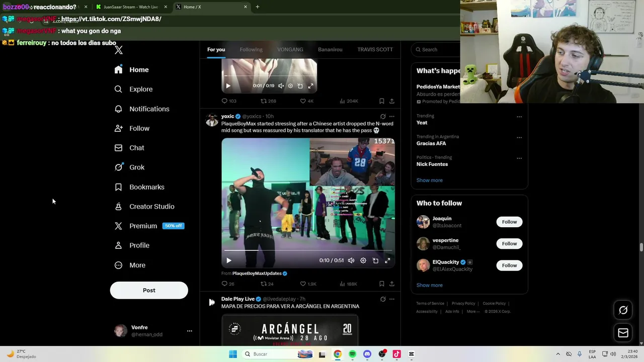
Task: Reply to the top post with 103 comments
Action: click(x=229, y=101)
